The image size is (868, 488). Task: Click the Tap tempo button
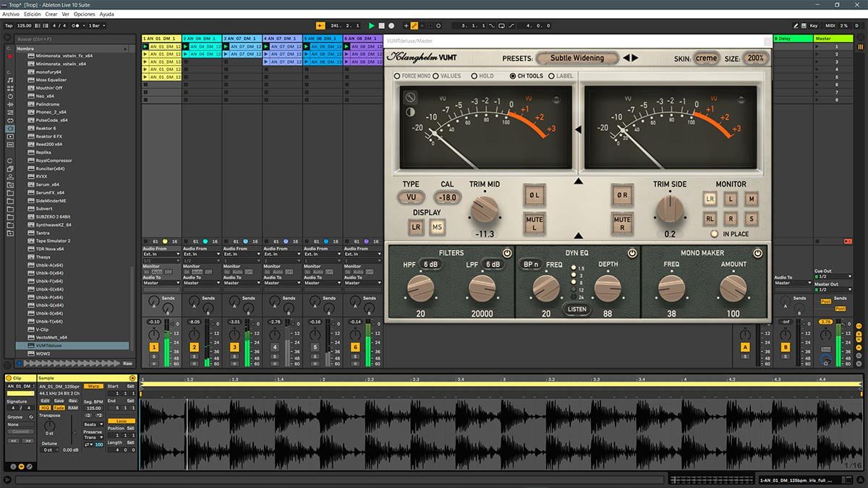[9, 25]
